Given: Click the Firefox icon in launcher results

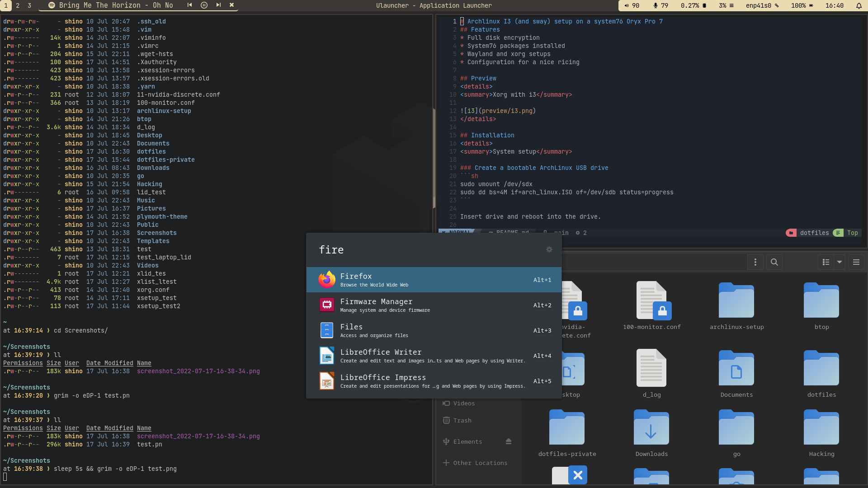Looking at the screenshot, I should (326, 280).
